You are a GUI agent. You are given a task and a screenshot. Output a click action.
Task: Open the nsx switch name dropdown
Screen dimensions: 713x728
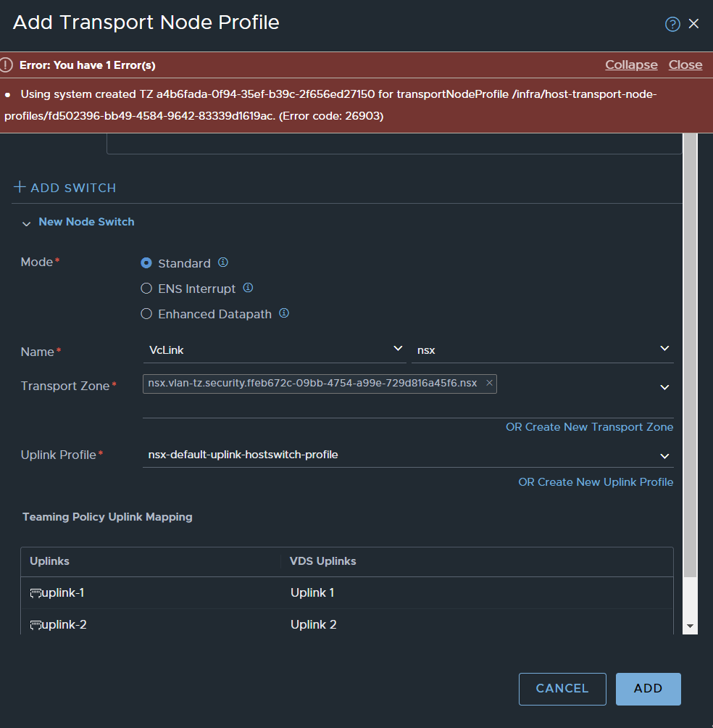(543, 350)
